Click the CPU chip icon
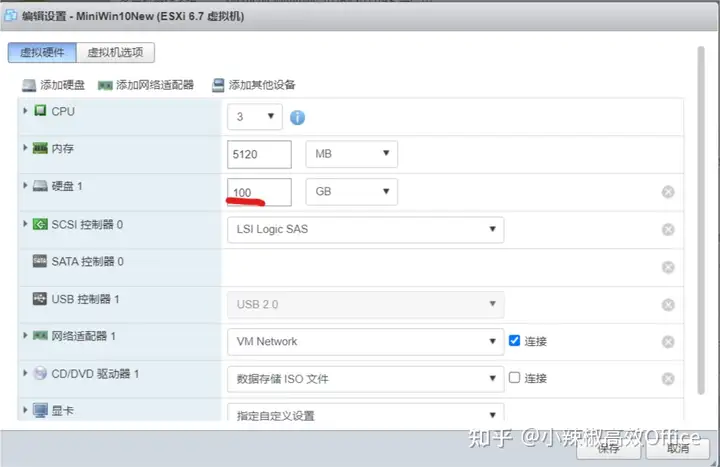Viewport: 720px width, 467px height. pos(40,110)
